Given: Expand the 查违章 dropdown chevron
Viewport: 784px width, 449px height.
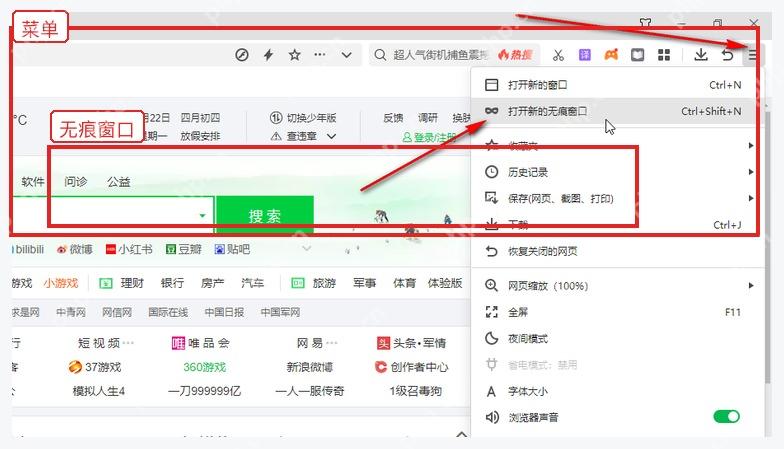Looking at the screenshot, I should coord(332,136).
